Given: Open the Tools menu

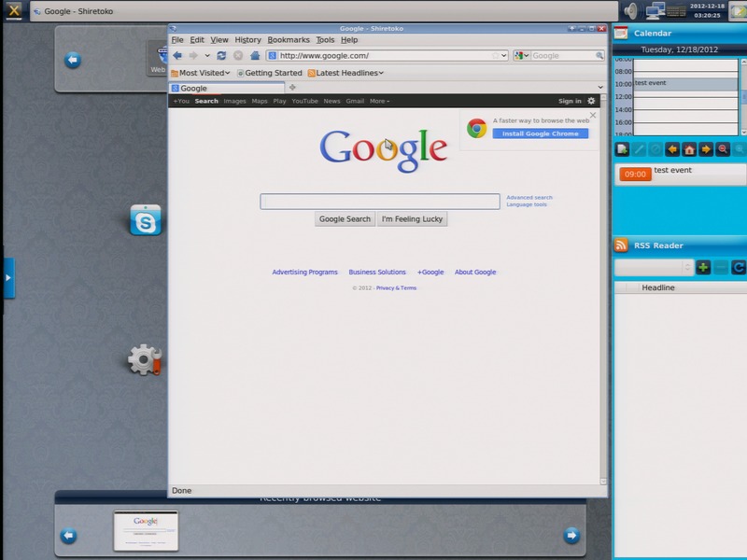Looking at the screenshot, I should click(325, 40).
